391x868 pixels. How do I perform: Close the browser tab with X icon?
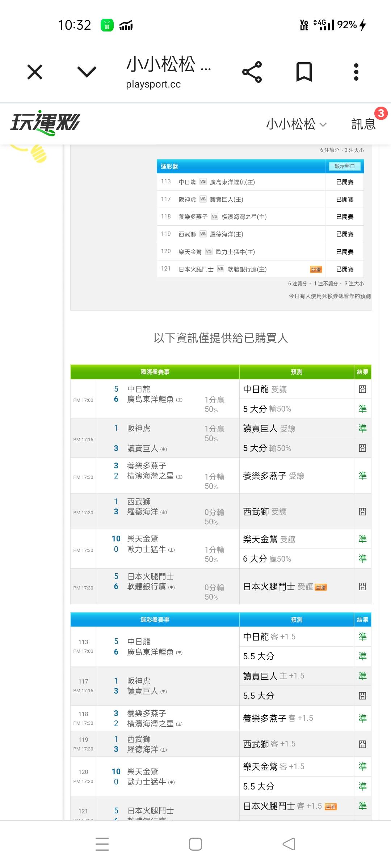[x=35, y=72]
